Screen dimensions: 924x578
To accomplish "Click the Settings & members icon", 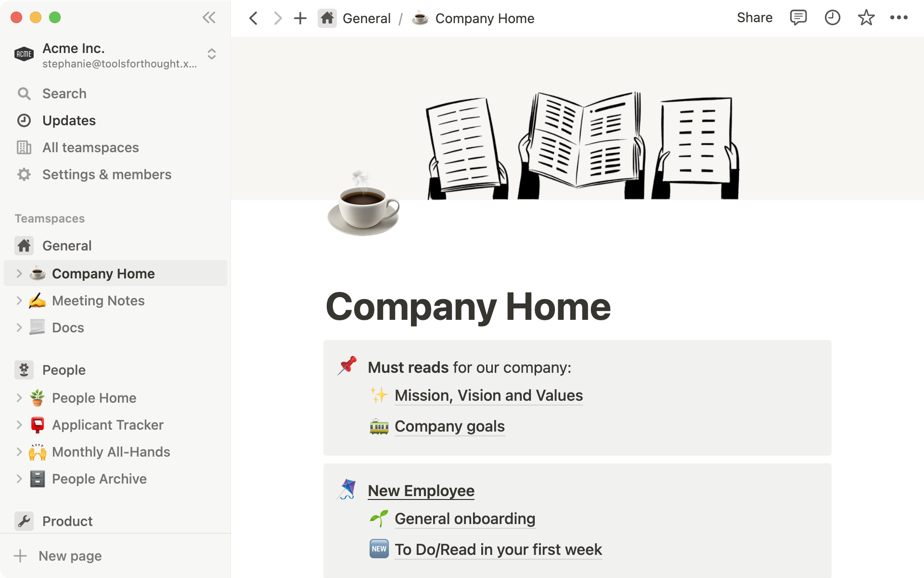I will pyautogui.click(x=24, y=174).
